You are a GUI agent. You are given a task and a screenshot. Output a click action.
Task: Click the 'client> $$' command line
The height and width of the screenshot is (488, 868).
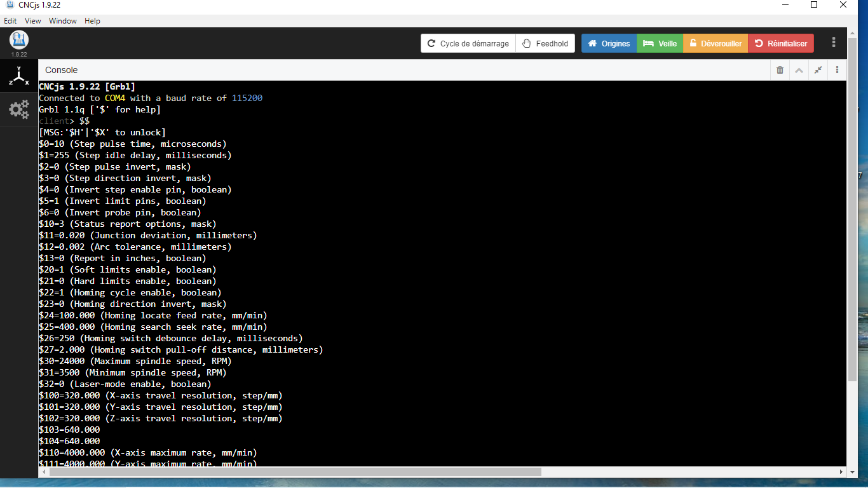[x=64, y=121]
